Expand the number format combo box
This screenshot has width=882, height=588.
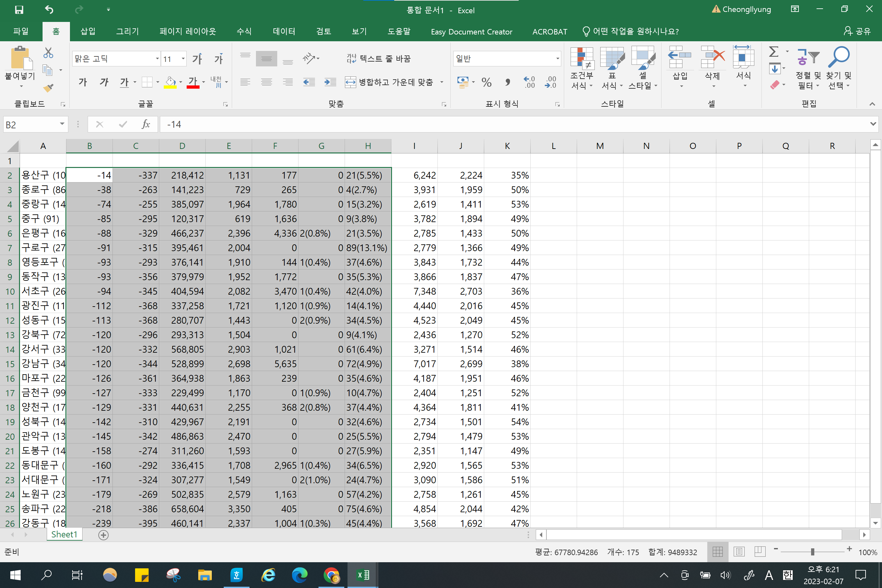557,58
